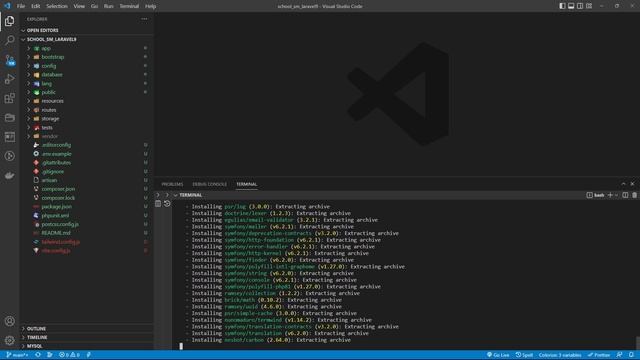The width and height of the screenshot is (640, 360).
Task: Open the Run and Debug view icon
Action: (x=9, y=79)
